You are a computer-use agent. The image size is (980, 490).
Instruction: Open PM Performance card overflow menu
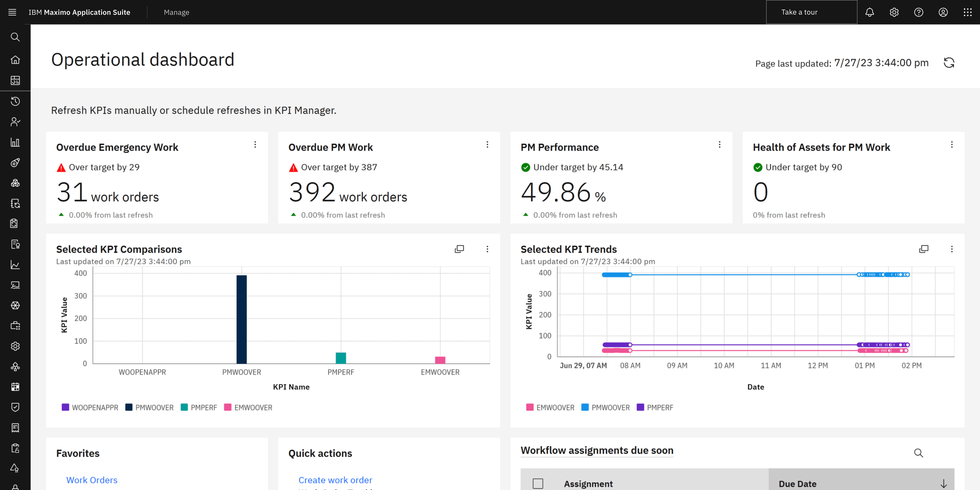pyautogui.click(x=719, y=144)
